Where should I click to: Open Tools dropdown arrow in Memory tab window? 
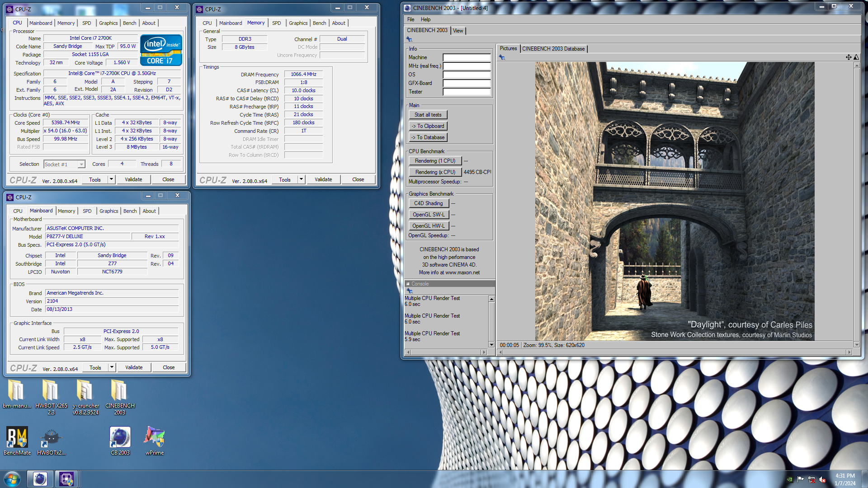click(301, 179)
